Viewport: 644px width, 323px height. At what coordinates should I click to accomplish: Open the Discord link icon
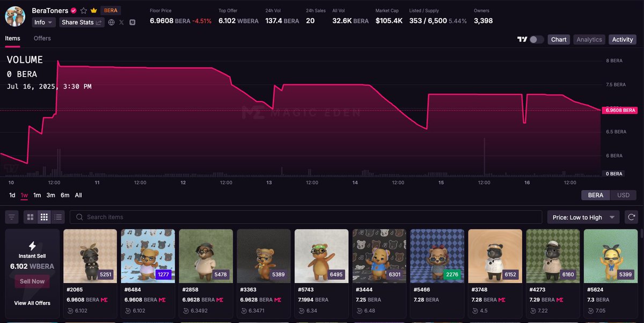point(133,23)
